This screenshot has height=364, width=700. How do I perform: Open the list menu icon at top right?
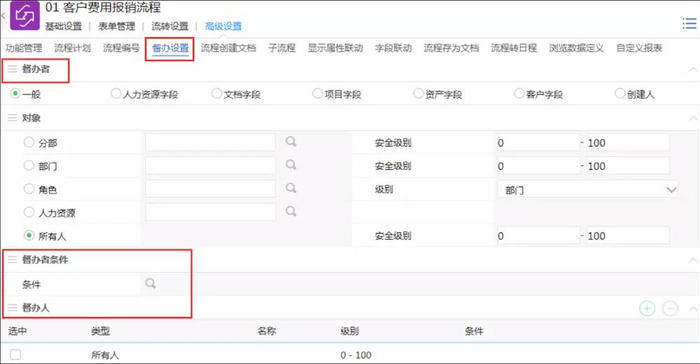click(689, 24)
